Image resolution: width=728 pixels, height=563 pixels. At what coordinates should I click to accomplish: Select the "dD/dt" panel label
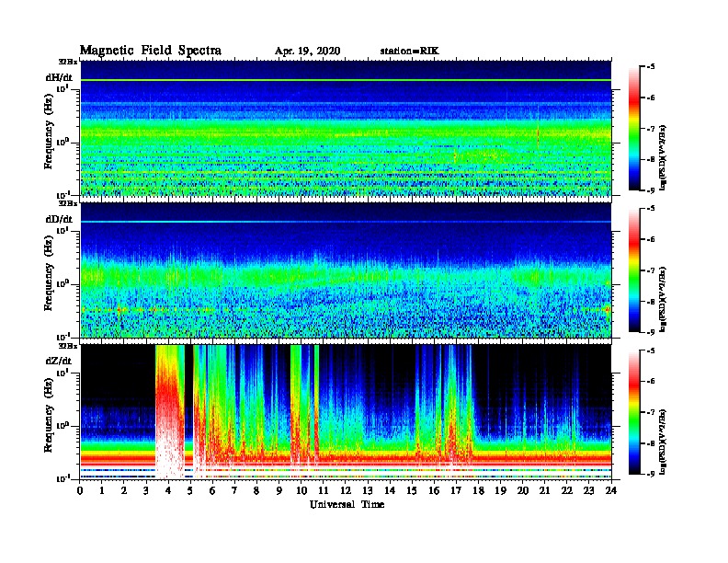(x=59, y=219)
